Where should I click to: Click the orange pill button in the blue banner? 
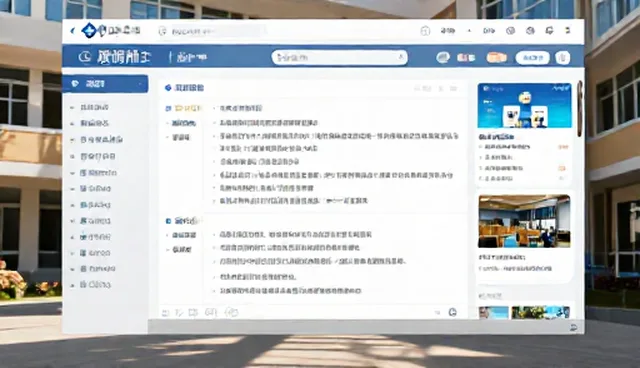click(496, 58)
